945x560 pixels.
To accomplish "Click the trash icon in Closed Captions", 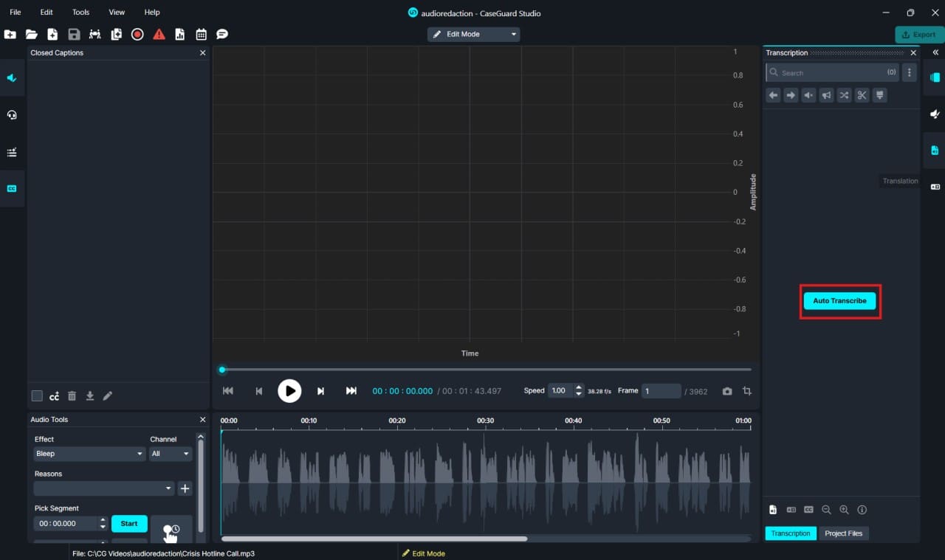I will [72, 396].
